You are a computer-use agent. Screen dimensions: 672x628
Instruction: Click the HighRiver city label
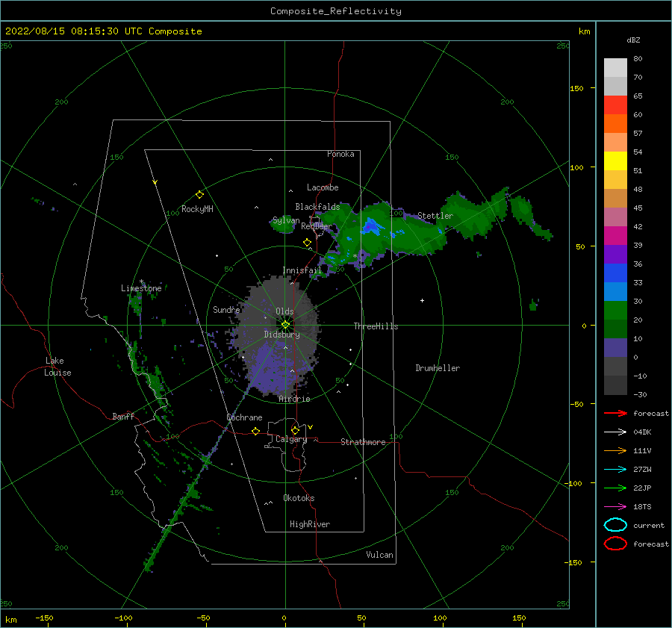point(310,524)
